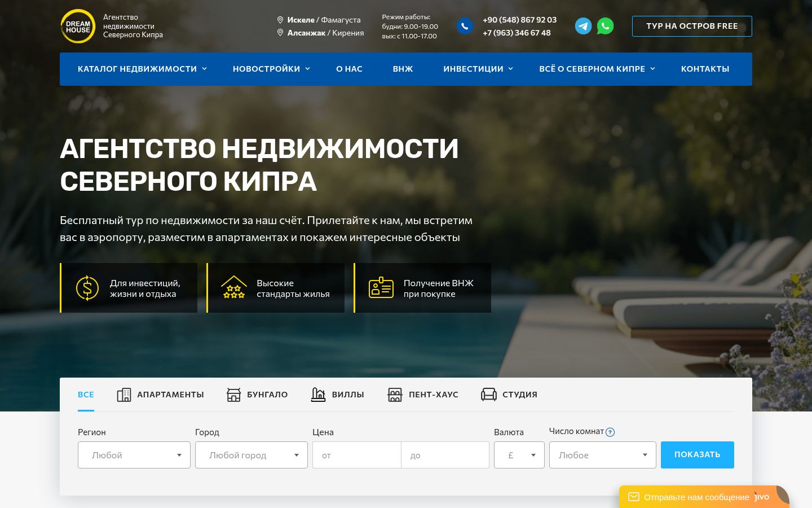This screenshot has width=812, height=508.
Task: Click the ID card ВНЖ icon
Action: [381, 287]
